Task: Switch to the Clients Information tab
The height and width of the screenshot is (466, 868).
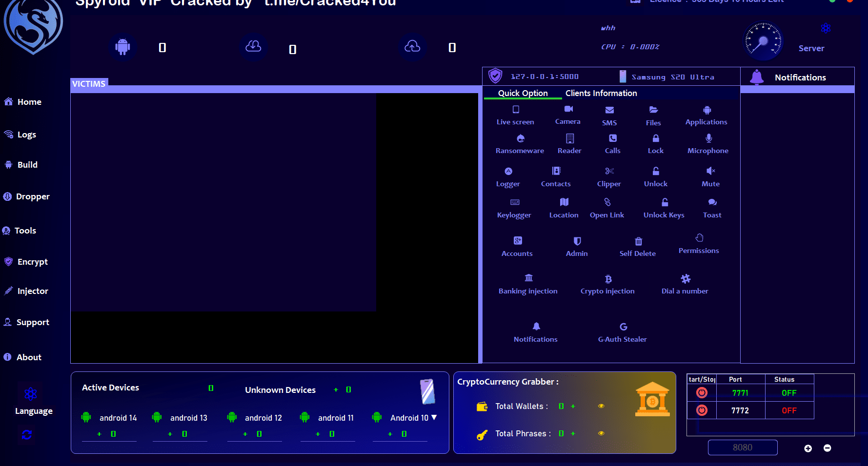Action: coord(601,93)
